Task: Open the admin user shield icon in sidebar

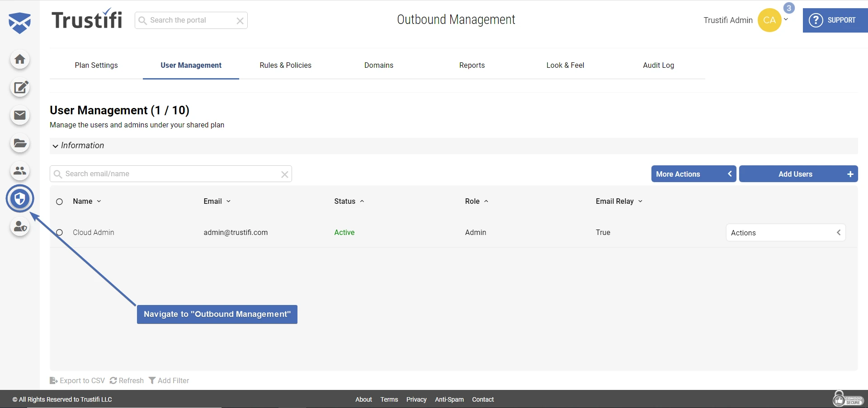Action: [20, 227]
